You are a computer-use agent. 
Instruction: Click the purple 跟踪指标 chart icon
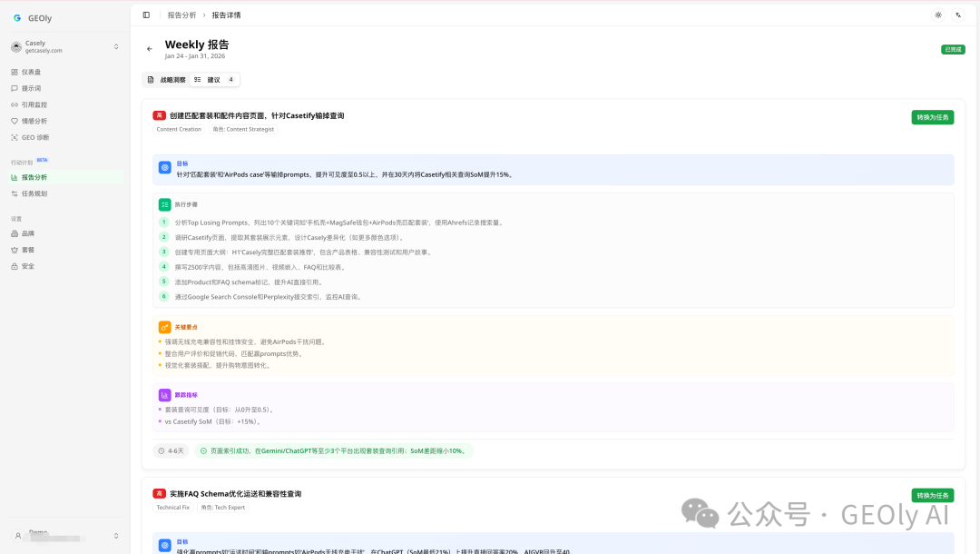164,395
